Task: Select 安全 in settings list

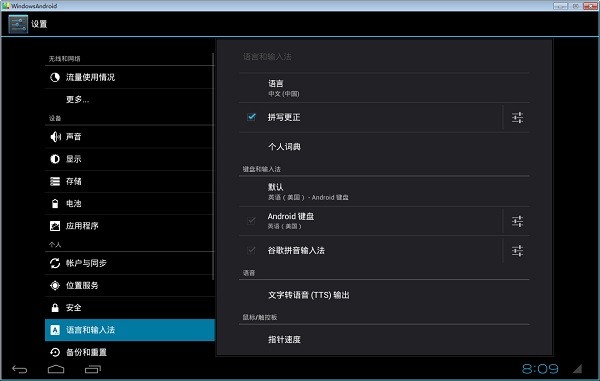Action: [x=130, y=308]
